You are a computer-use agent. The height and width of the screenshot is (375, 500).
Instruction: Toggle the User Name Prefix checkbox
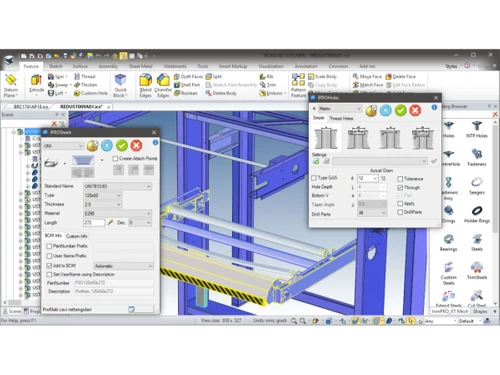click(x=49, y=256)
